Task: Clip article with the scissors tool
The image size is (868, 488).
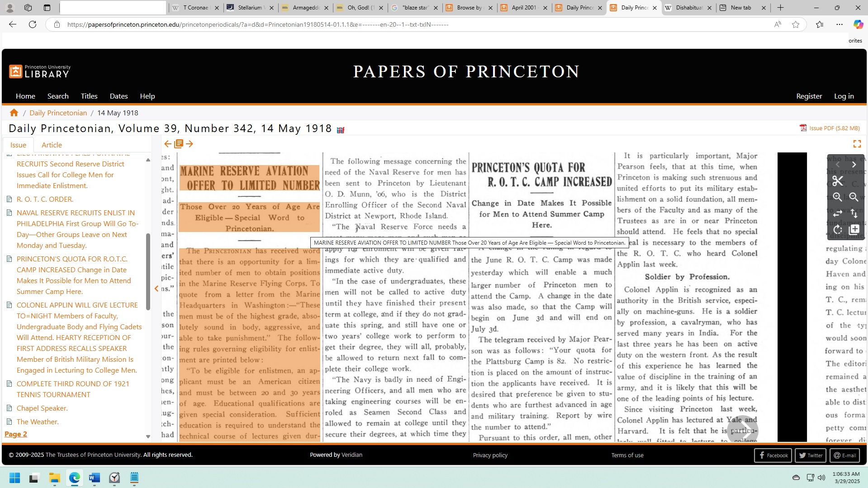Action: pyautogui.click(x=837, y=181)
